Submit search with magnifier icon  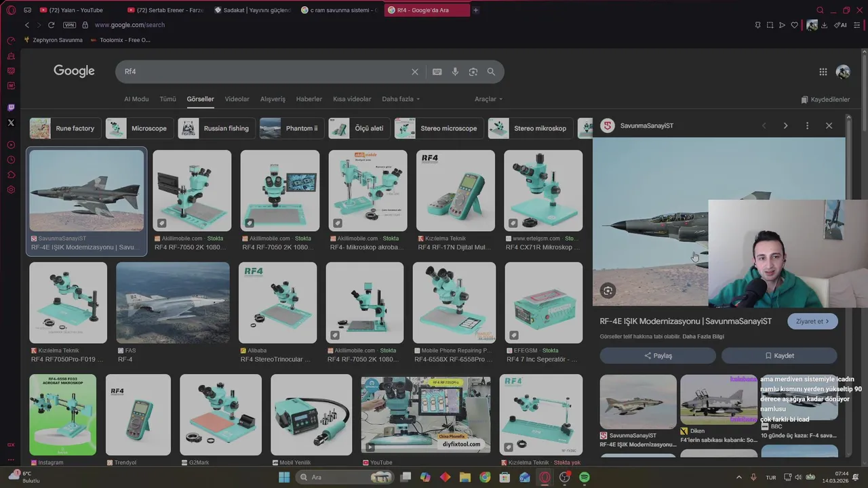(491, 72)
